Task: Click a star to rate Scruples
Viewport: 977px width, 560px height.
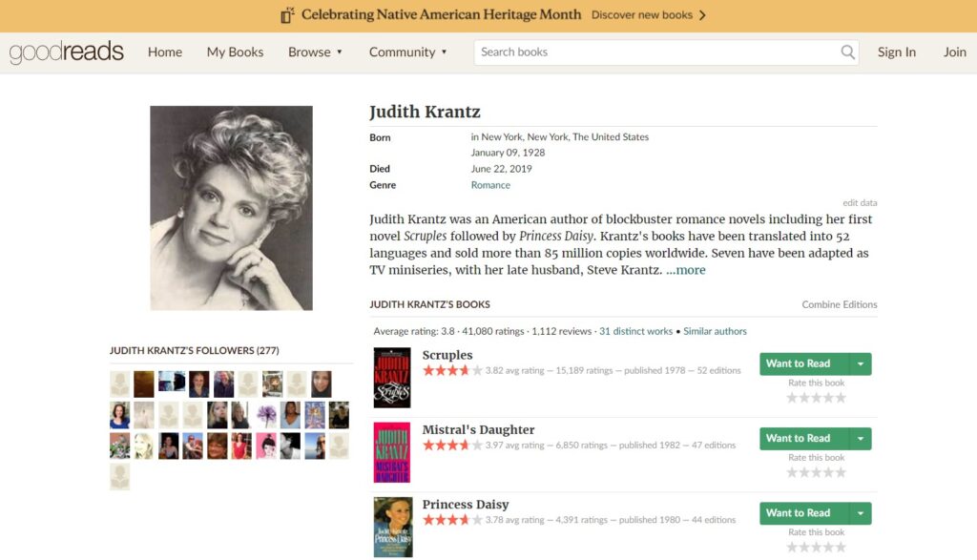Action: [815, 396]
